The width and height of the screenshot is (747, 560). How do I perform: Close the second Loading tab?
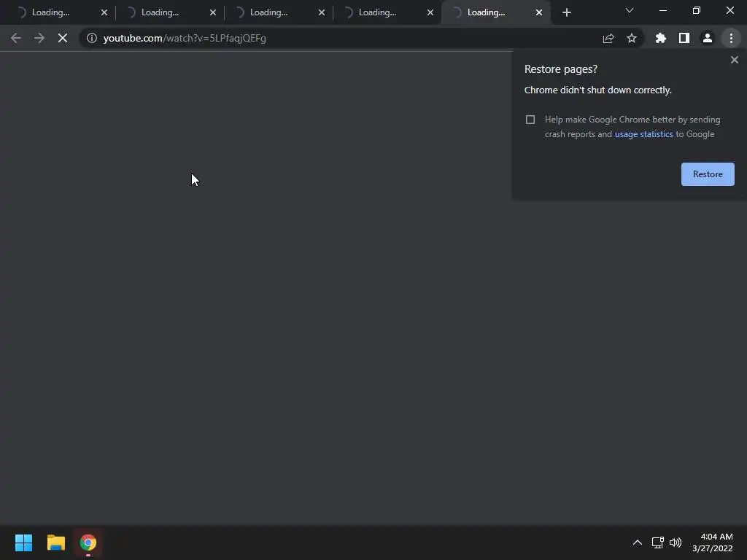click(x=213, y=13)
